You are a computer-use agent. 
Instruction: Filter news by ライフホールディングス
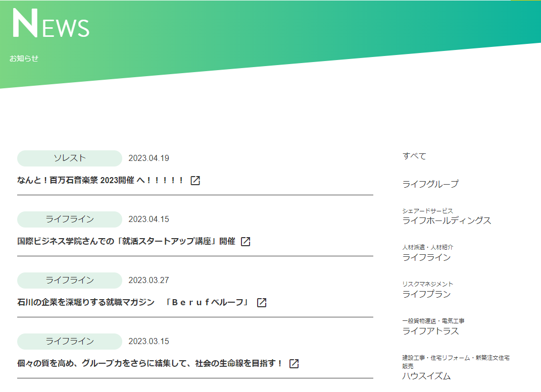point(447,220)
